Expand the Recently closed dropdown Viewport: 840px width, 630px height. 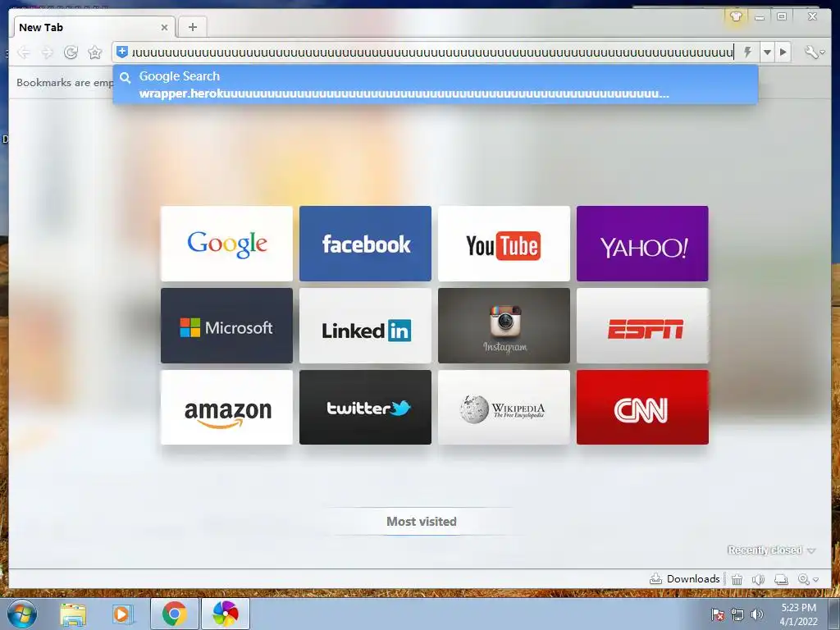(771, 550)
